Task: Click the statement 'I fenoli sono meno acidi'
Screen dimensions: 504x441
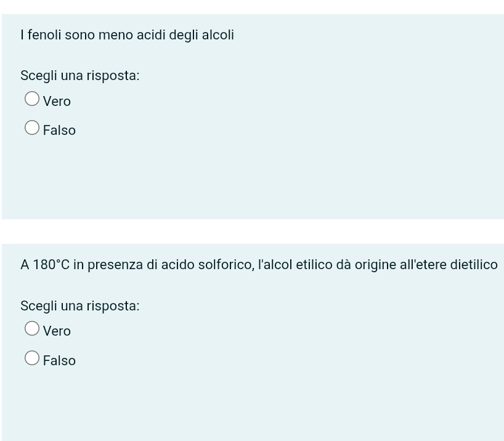Action: point(93,34)
